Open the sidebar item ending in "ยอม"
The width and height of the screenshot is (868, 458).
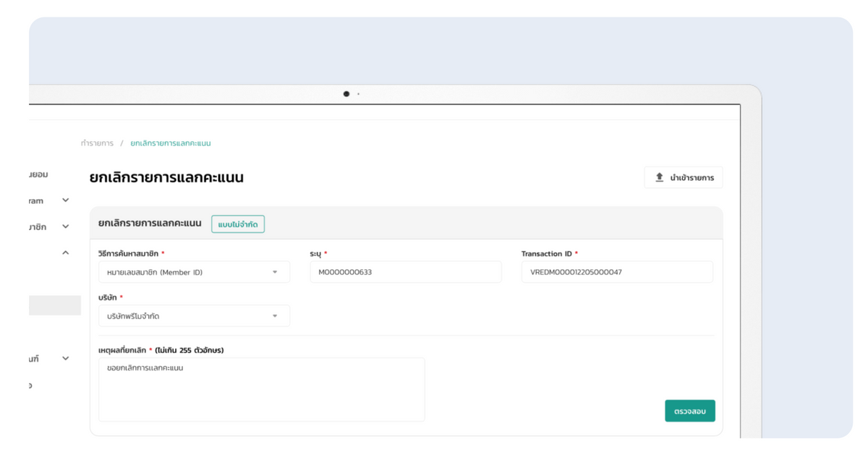pyautogui.click(x=38, y=174)
